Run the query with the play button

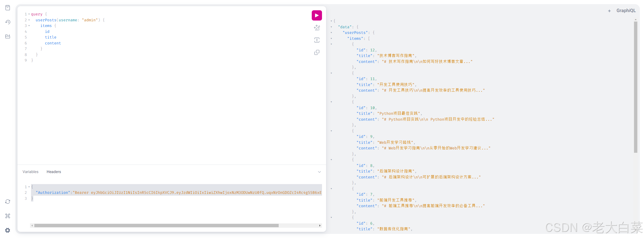tap(317, 15)
